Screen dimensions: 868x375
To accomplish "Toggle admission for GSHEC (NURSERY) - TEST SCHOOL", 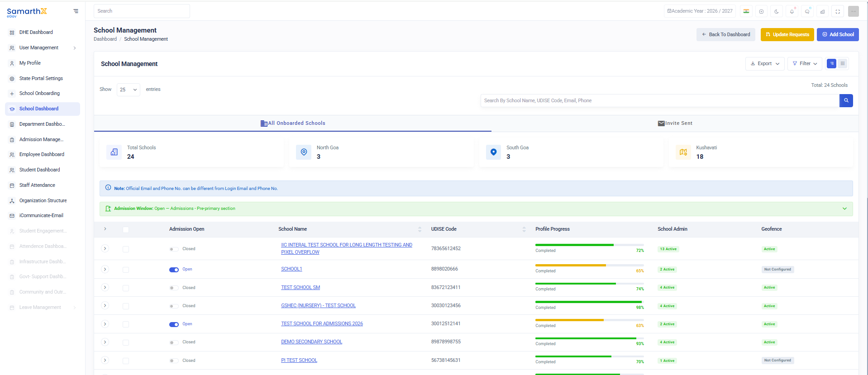I will (x=174, y=306).
